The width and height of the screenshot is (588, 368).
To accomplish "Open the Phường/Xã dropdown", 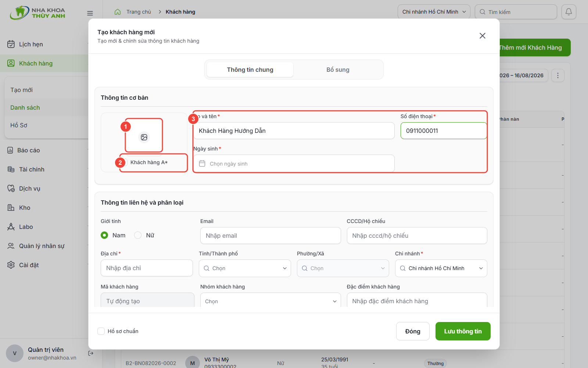I will (343, 268).
